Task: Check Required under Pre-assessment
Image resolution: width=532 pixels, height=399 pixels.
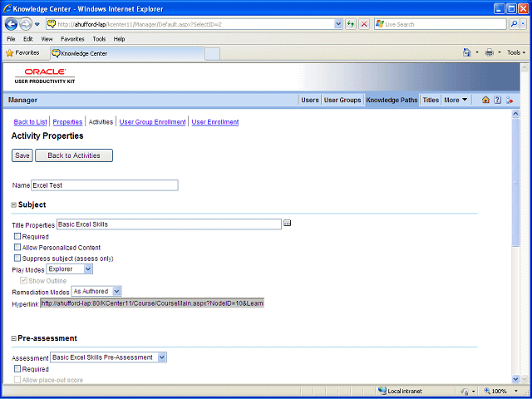Action: (x=17, y=369)
